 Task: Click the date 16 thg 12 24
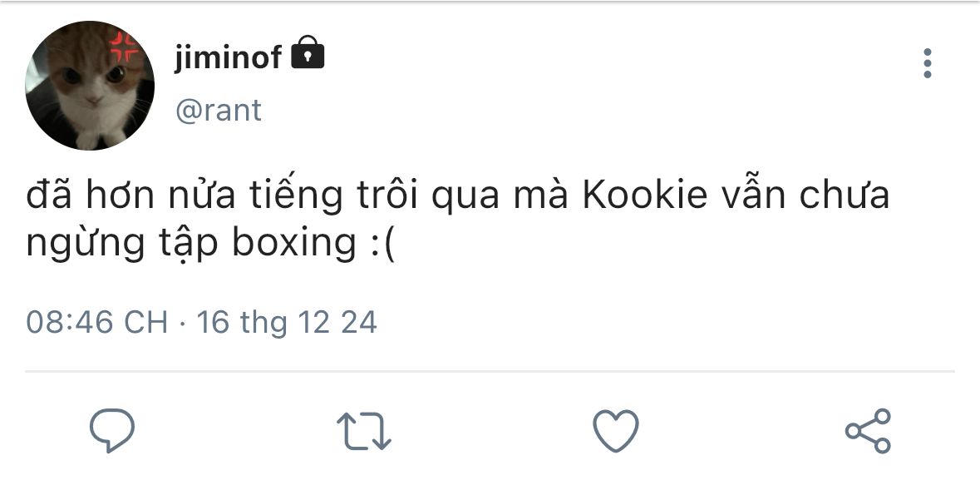click(287, 323)
